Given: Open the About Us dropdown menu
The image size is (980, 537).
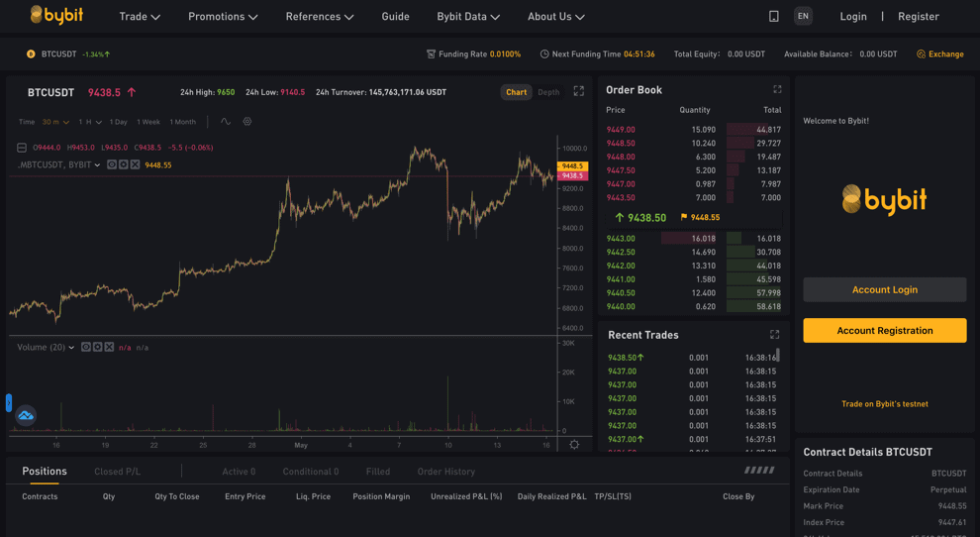Looking at the screenshot, I should point(555,16).
